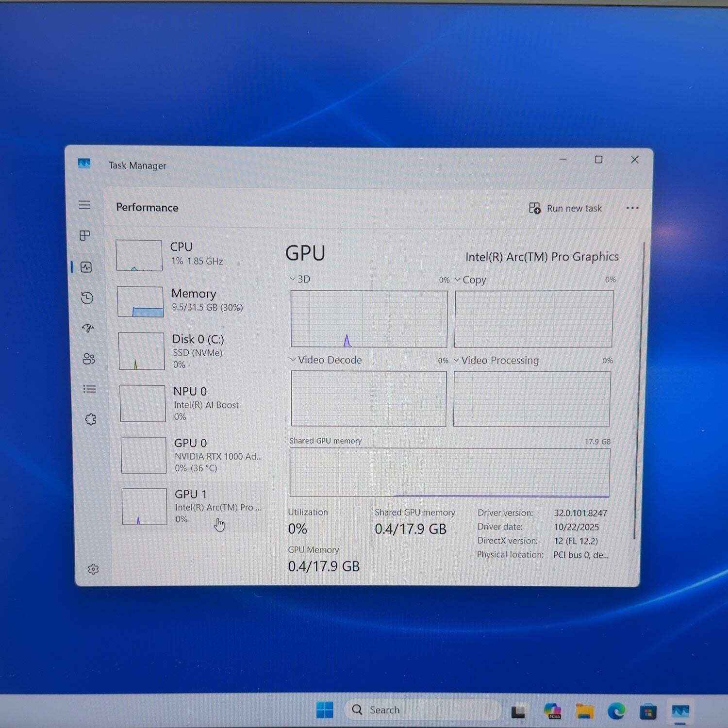The height and width of the screenshot is (728, 728).
Task: Click the Video Processing usage graph
Action: pos(532,399)
